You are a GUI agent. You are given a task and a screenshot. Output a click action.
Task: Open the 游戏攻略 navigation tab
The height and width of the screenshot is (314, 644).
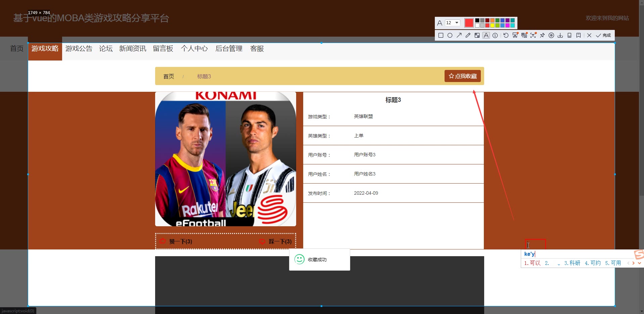[45, 49]
